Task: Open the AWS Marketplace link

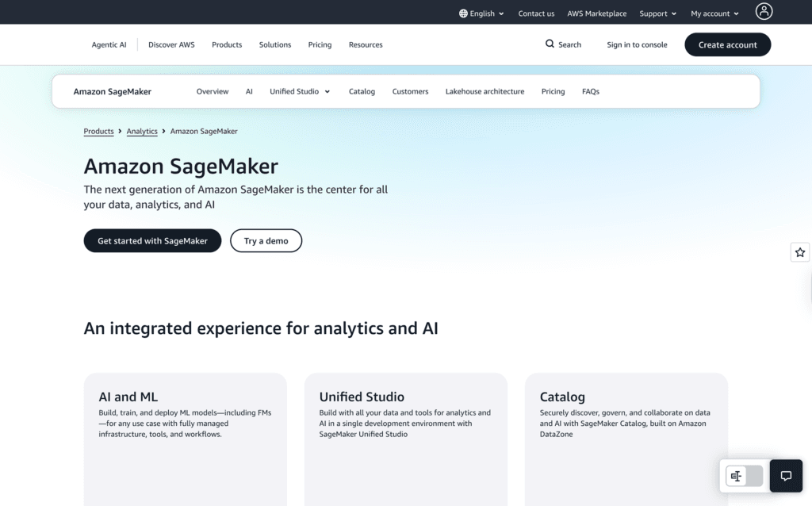Action: 596,13
